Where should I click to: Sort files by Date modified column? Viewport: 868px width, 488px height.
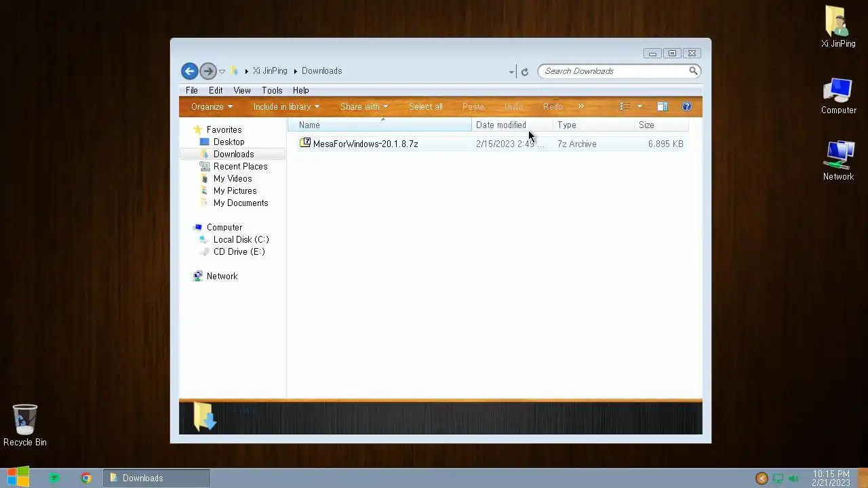(x=512, y=125)
